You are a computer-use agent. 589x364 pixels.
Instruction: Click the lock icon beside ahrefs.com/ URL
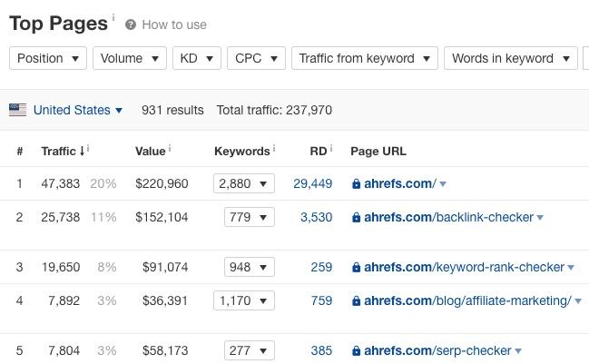click(x=356, y=183)
